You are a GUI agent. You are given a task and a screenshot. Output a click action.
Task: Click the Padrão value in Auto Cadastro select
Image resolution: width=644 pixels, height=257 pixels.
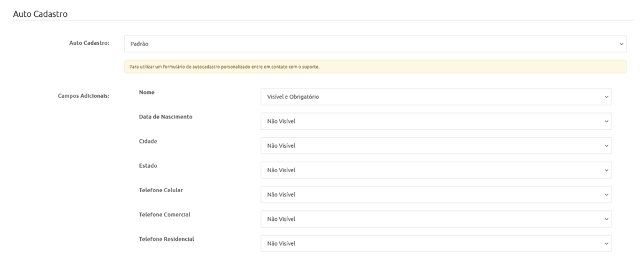[x=140, y=44]
